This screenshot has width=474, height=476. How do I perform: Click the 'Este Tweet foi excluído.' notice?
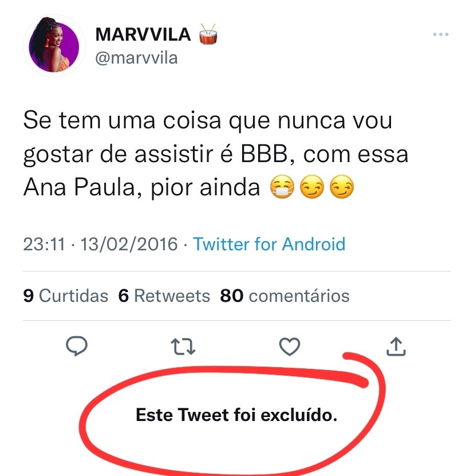236,415
